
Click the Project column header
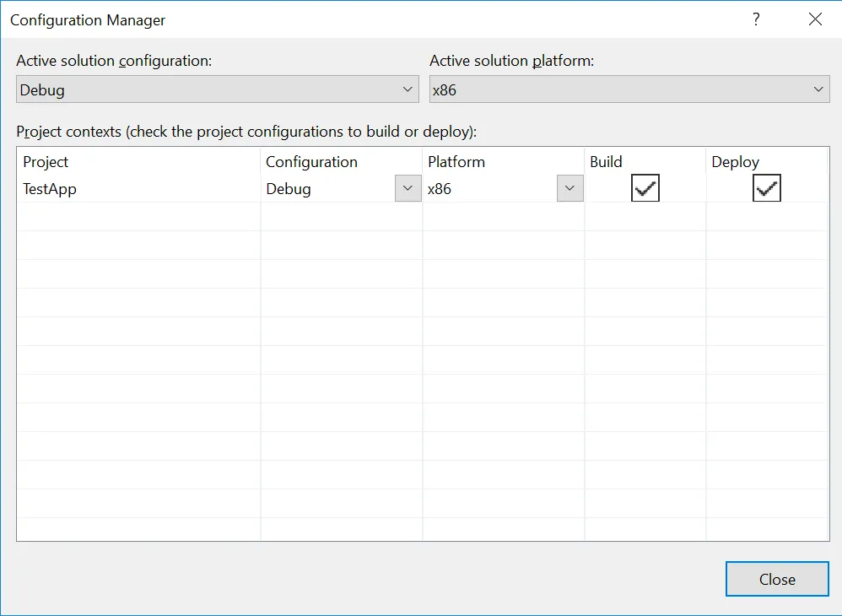coord(46,162)
